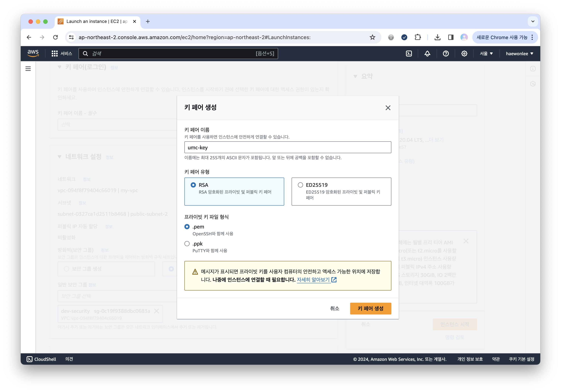Open the settings gear icon
The width and height of the screenshot is (561, 392).
point(464,54)
